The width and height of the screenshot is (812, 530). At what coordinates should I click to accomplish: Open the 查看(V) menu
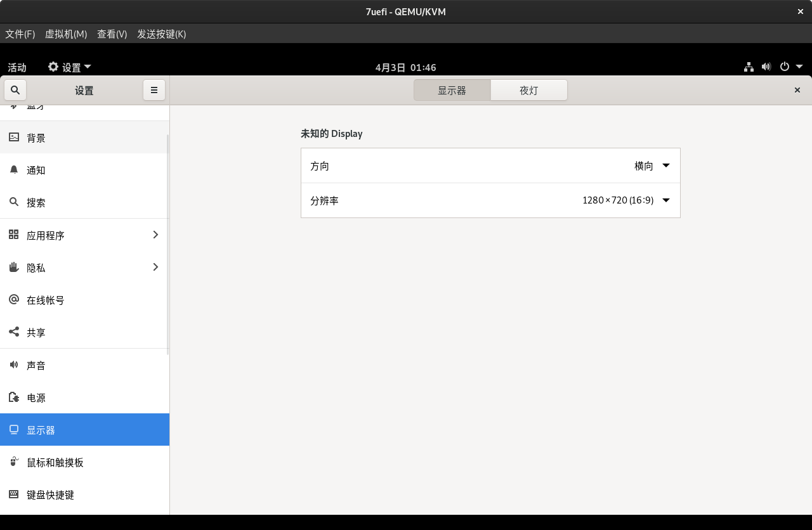coord(112,34)
